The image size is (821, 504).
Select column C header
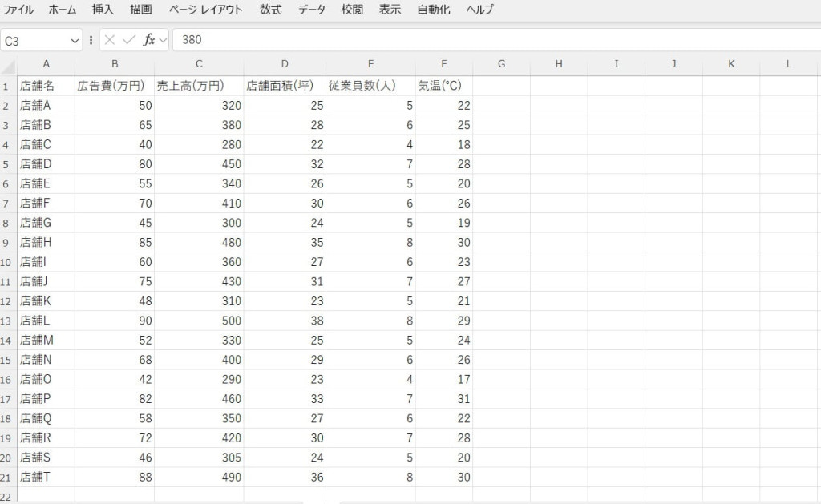199,64
